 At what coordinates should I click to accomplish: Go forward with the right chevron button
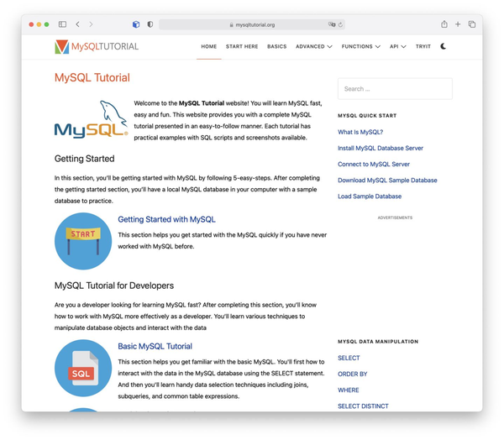(x=91, y=24)
